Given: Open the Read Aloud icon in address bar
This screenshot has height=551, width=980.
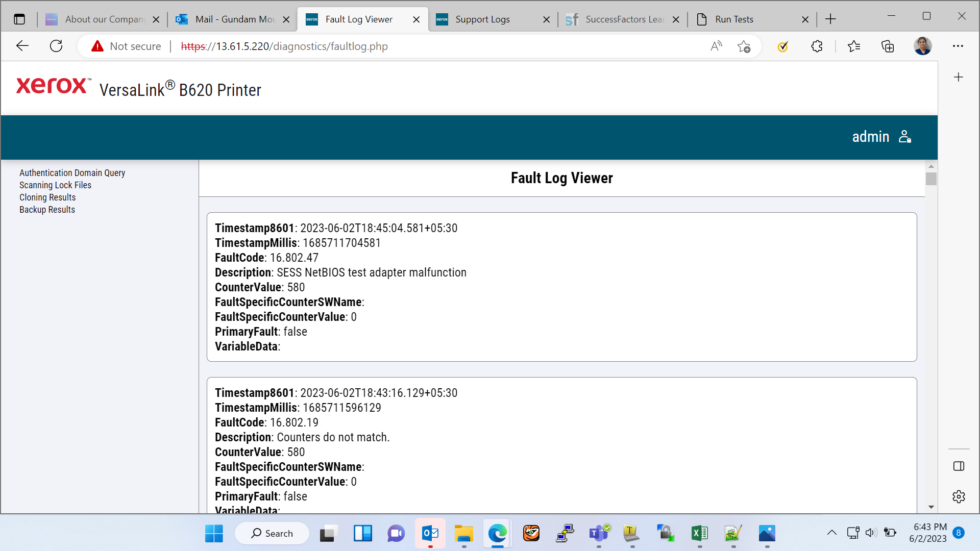Looking at the screenshot, I should [x=716, y=46].
